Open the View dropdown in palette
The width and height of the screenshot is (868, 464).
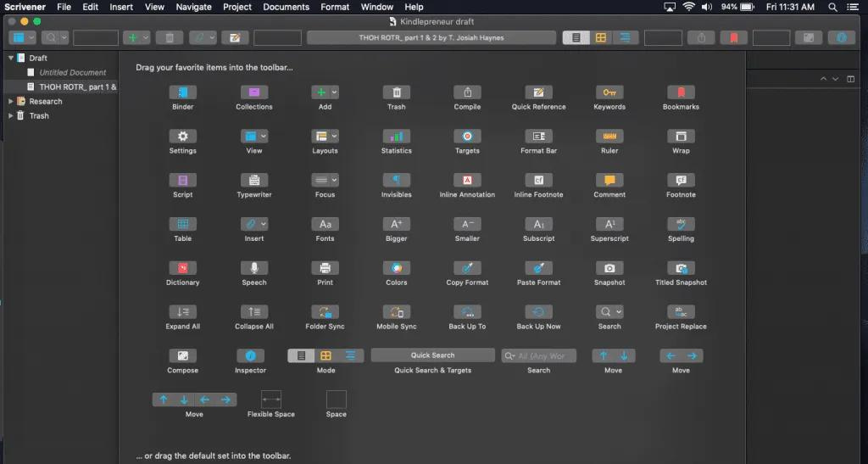[264, 137]
